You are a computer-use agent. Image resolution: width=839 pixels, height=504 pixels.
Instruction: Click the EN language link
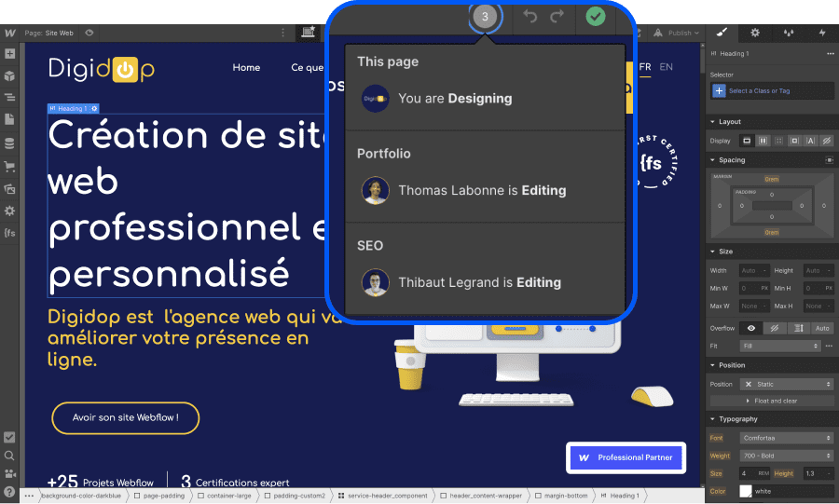666,67
